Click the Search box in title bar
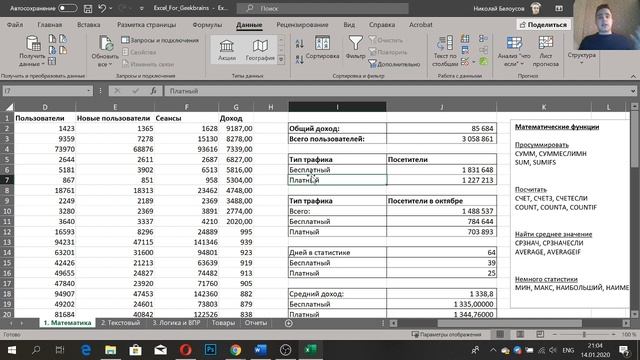The width and height of the screenshot is (640, 360). point(322,8)
